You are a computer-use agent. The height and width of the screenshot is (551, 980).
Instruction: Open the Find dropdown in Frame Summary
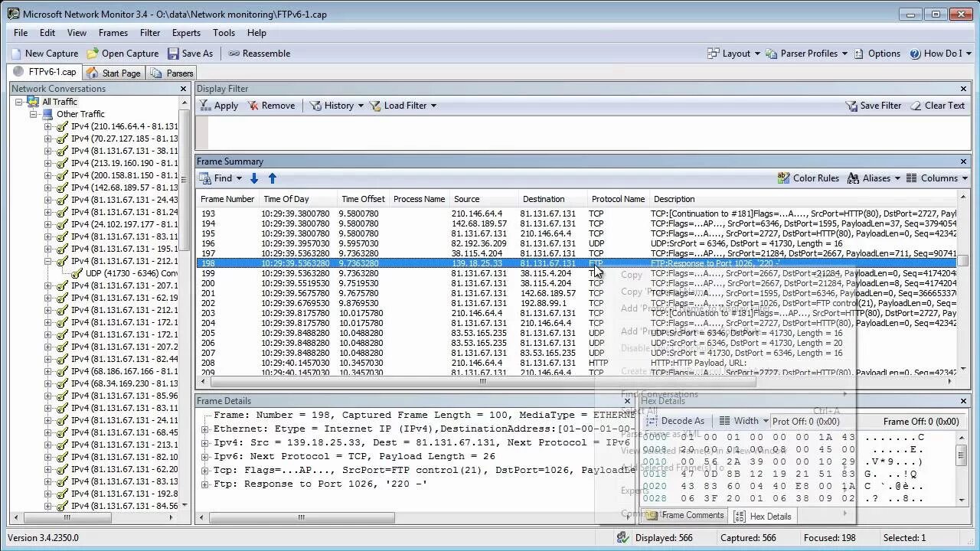click(220, 178)
